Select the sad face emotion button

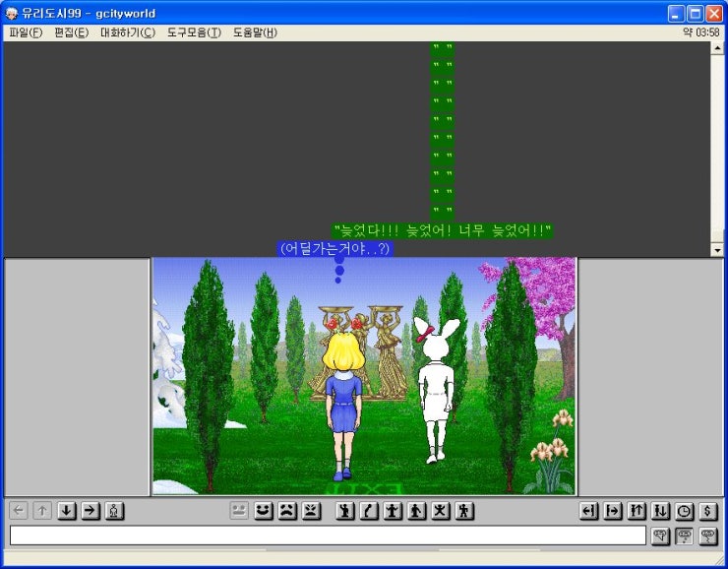point(286,511)
